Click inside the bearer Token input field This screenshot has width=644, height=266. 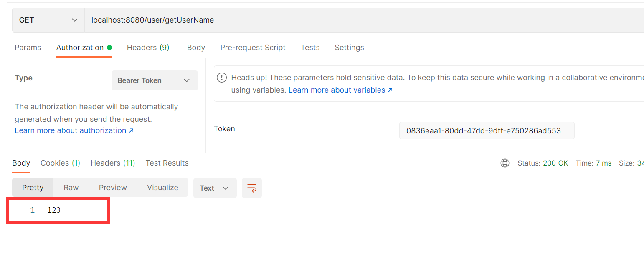[487, 130]
